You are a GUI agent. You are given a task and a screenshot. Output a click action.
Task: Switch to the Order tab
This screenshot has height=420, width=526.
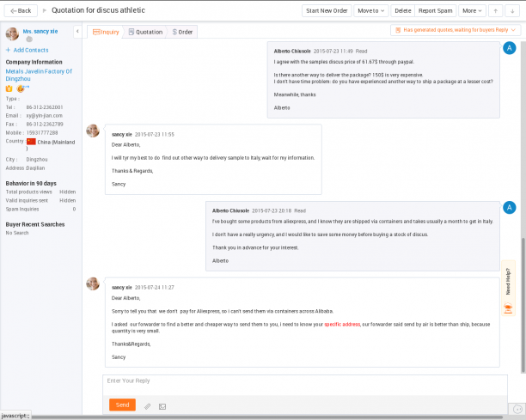point(182,32)
